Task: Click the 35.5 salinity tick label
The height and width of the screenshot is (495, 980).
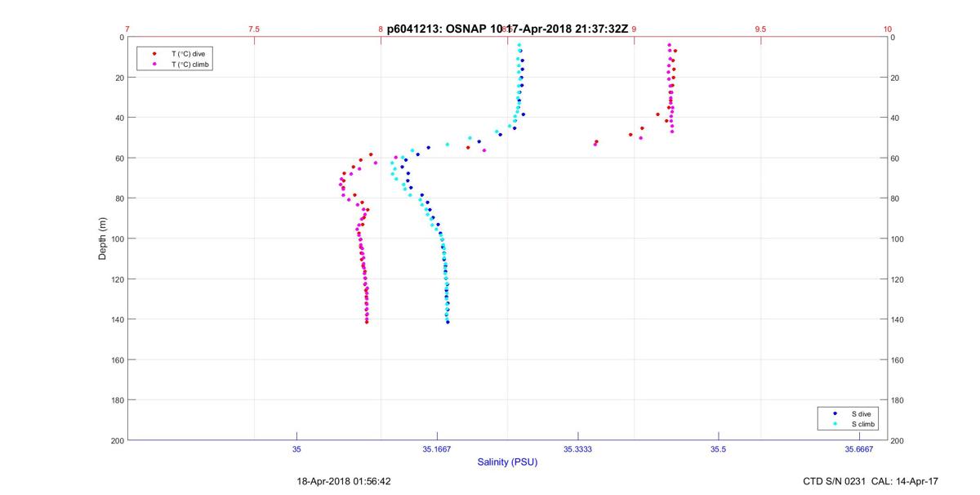Action: 718,449
